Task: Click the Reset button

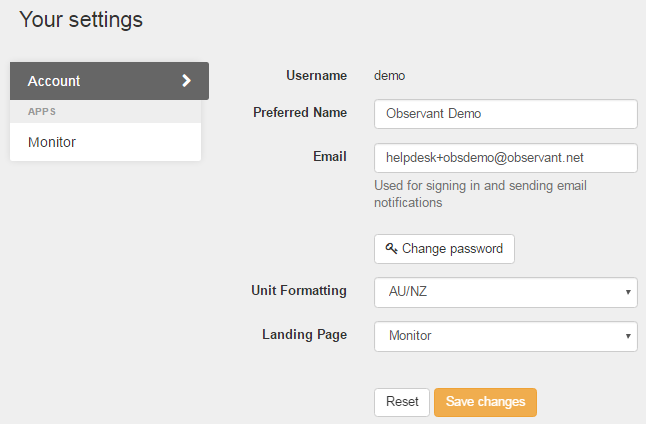Action: 402,402
